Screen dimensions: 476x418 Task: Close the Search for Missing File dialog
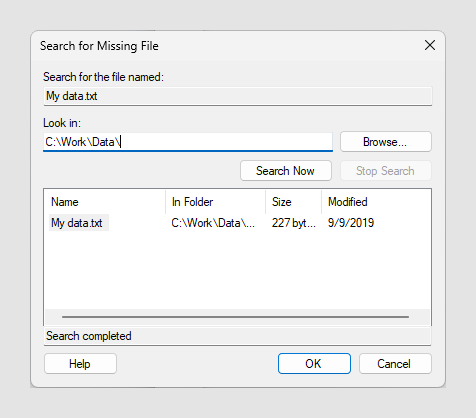(x=430, y=45)
